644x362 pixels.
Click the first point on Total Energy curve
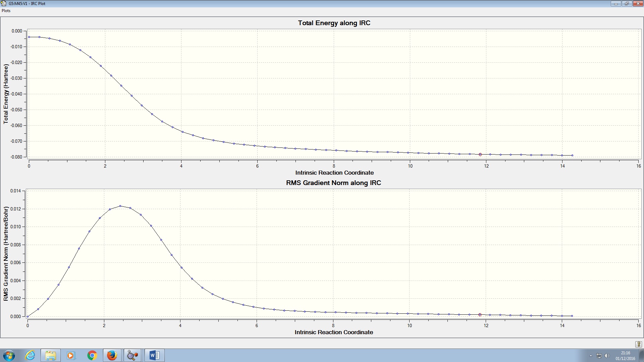(x=29, y=37)
